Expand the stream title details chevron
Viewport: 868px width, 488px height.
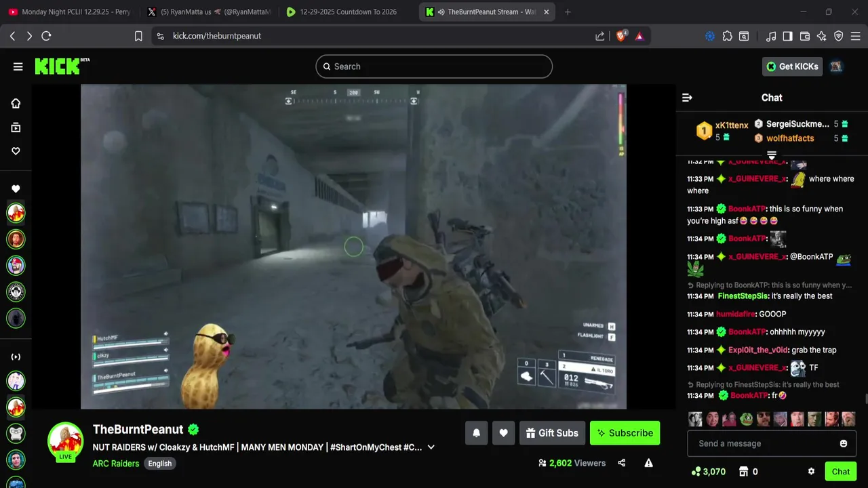[431, 447]
